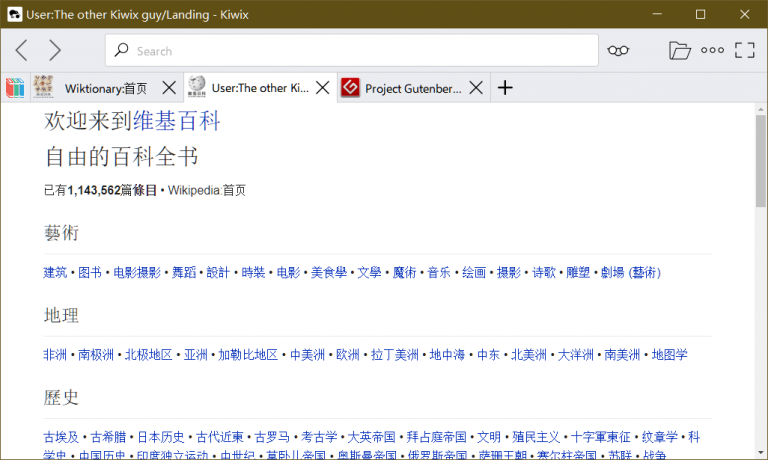Open the 地图学 link

pos(669,355)
